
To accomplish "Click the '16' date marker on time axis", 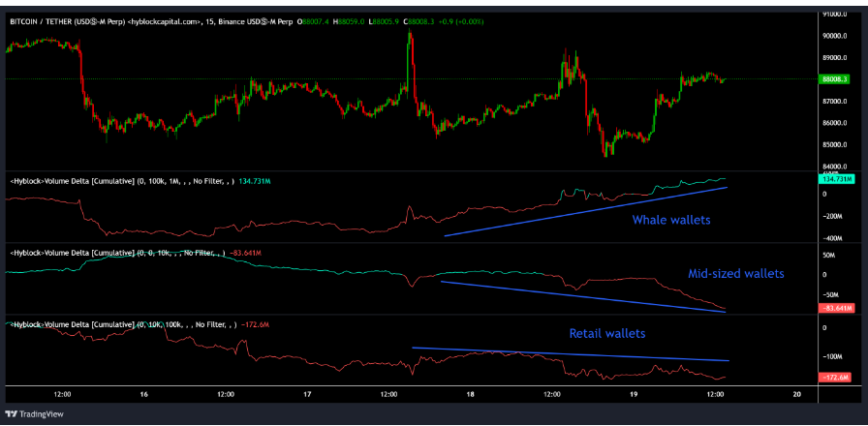I will (x=143, y=395).
